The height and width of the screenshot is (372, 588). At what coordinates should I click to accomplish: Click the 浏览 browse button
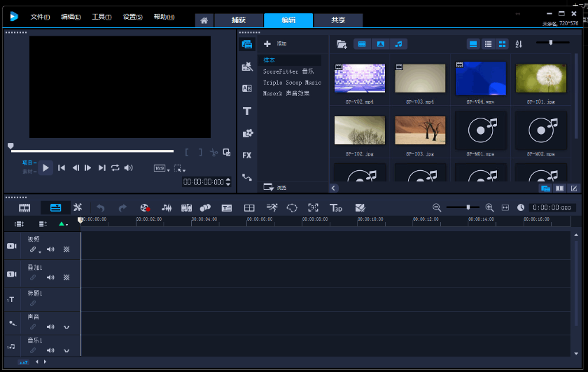point(275,187)
